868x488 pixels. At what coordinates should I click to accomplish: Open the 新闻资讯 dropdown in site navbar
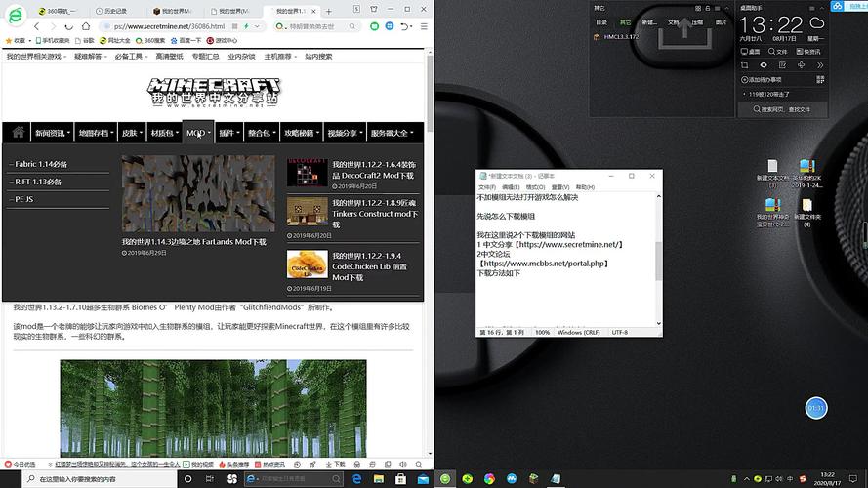[53, 133]
